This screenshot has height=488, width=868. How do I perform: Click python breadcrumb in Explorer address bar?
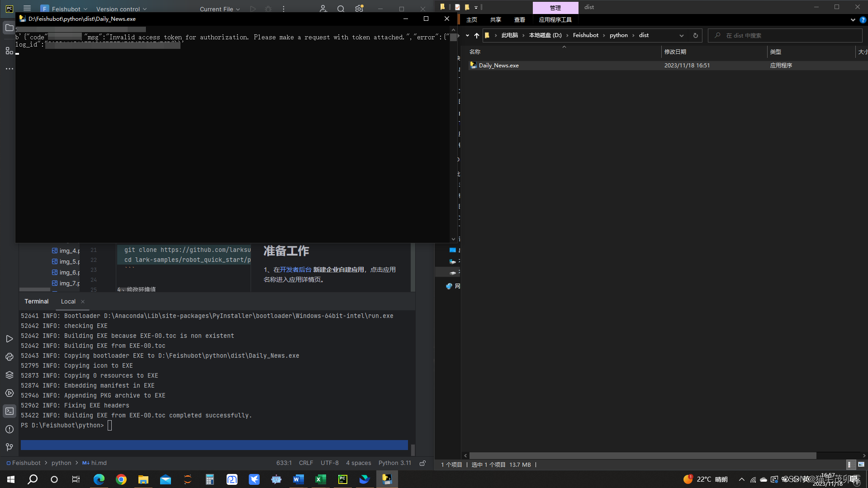(618, 35)
